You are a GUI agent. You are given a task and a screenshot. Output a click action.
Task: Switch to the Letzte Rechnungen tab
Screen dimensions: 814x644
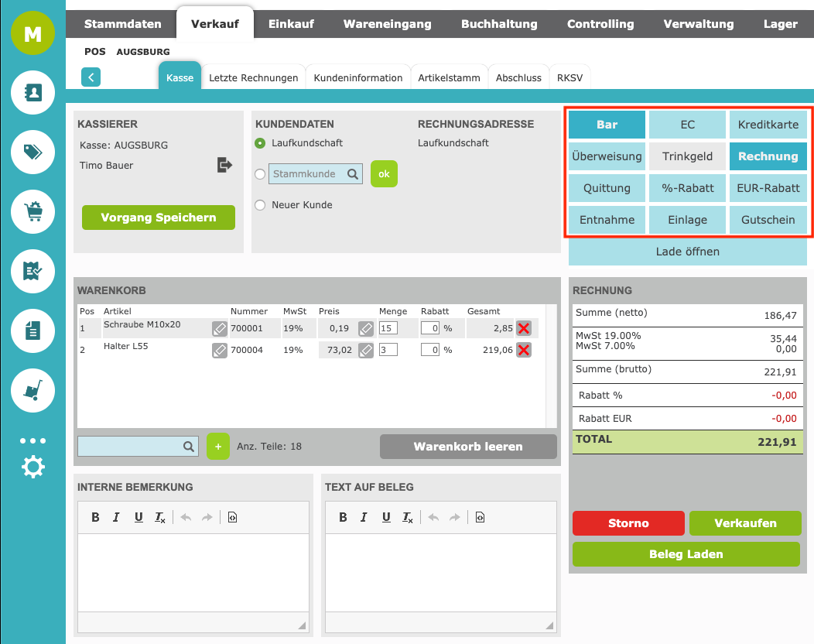(253, 78)
